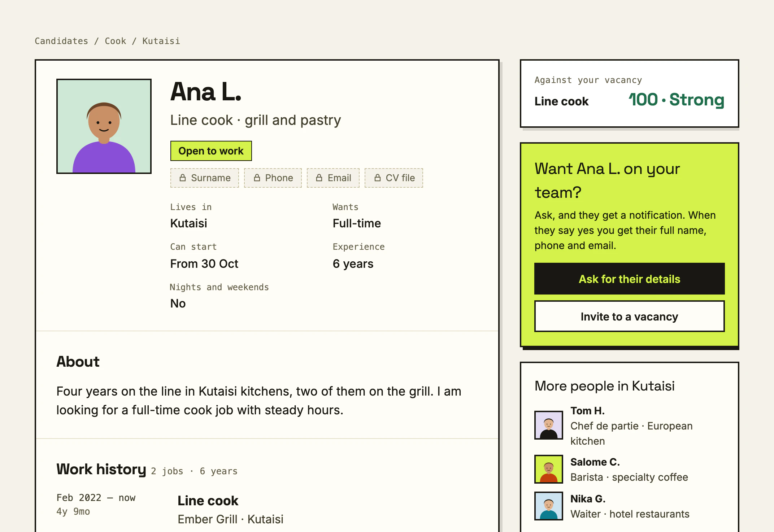Viewport: 774px width, 532px height.
Task: Click the 'No' value under Nights and weekends
Action: [178, 304]
